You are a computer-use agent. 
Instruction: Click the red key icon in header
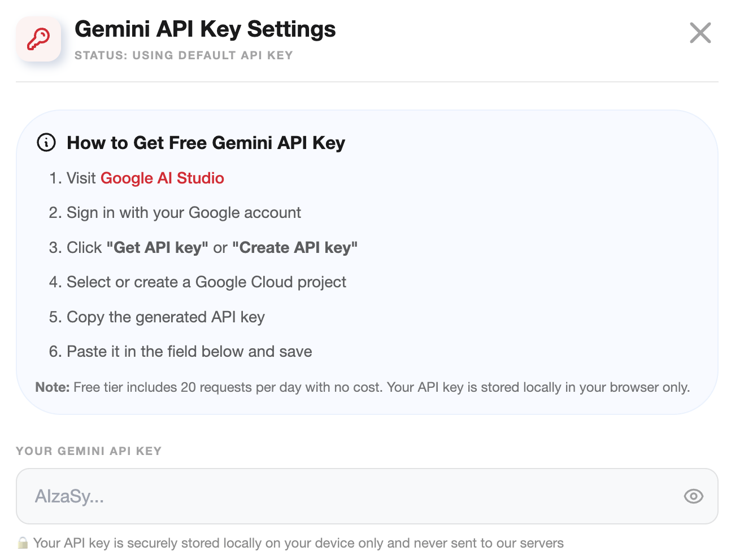[x=38, y=39]
